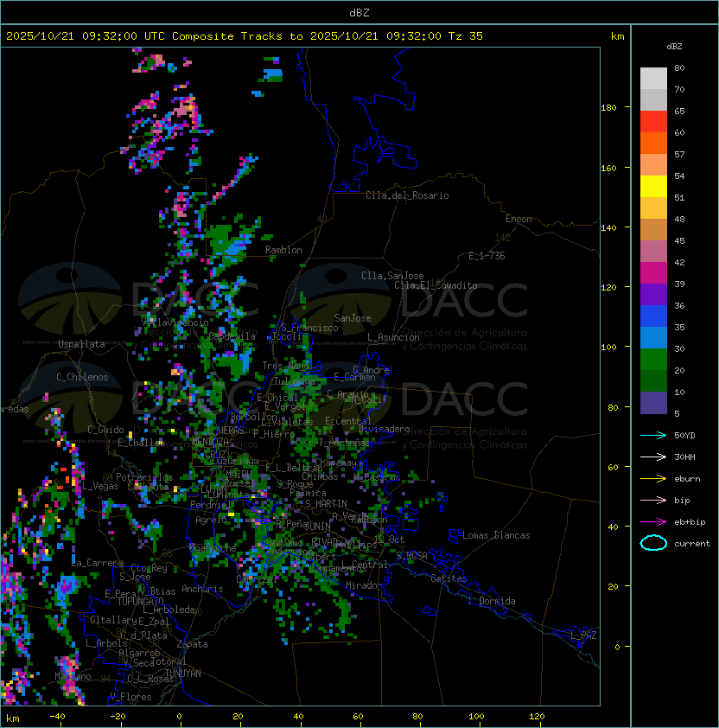Screen dimensions: 719x728
Task: Click the Clla.del_Rosario map label
Action: tap(407, 195)
